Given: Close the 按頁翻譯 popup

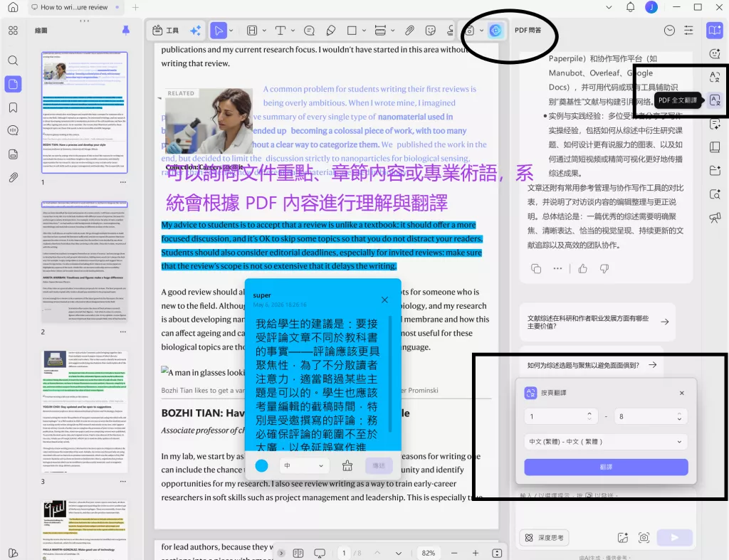Looking at the screenshot, I should [x=681, y=393].
